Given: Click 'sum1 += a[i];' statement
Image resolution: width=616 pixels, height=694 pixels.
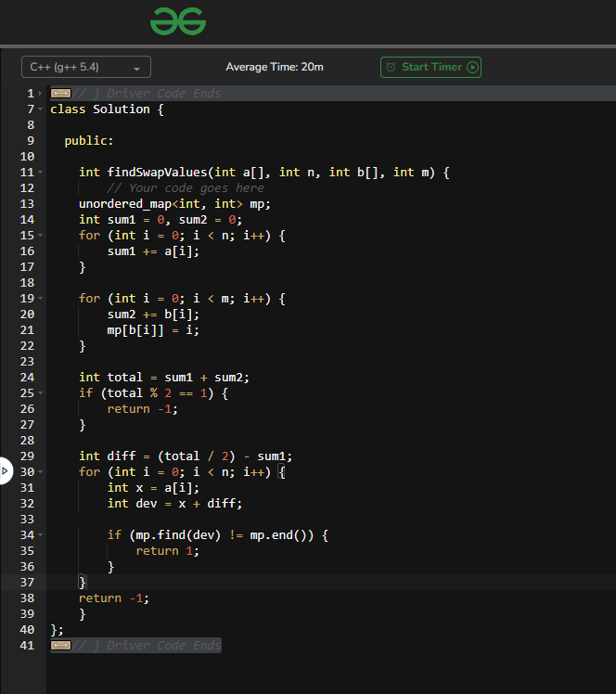Looking at the screenshot, I should coord(154,251).
